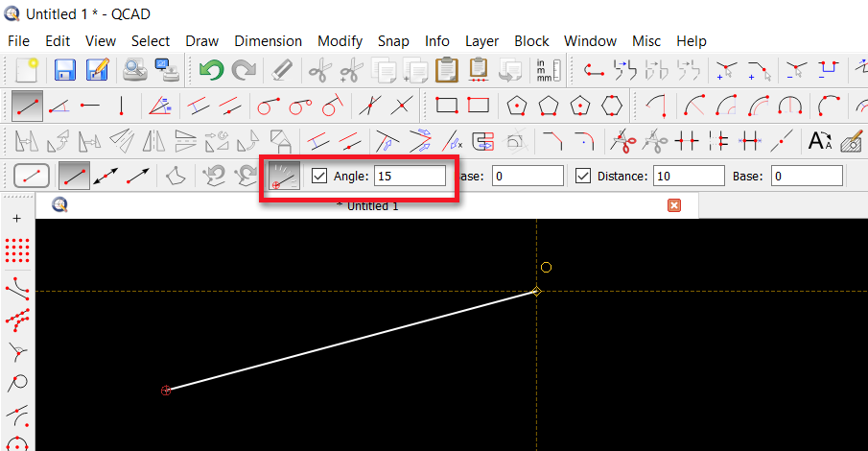Click the Save drawing icon

tap(64, 70)
